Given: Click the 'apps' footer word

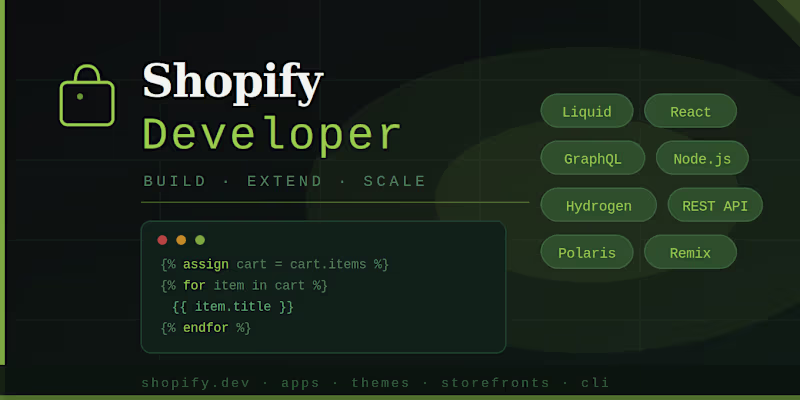Looking at the screenshot, I should (x=301, y=383).
